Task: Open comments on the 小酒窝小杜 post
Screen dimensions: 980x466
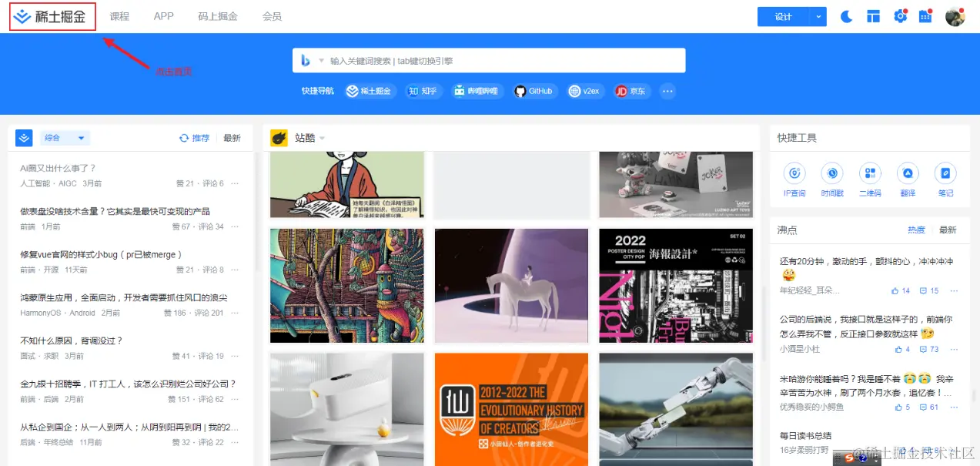Action: point(929,349)
